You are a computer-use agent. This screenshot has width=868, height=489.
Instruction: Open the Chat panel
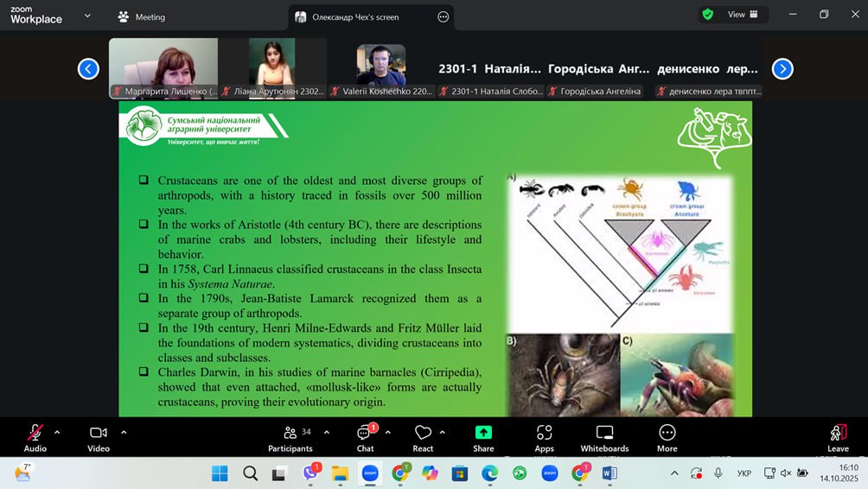pos(365,436)
